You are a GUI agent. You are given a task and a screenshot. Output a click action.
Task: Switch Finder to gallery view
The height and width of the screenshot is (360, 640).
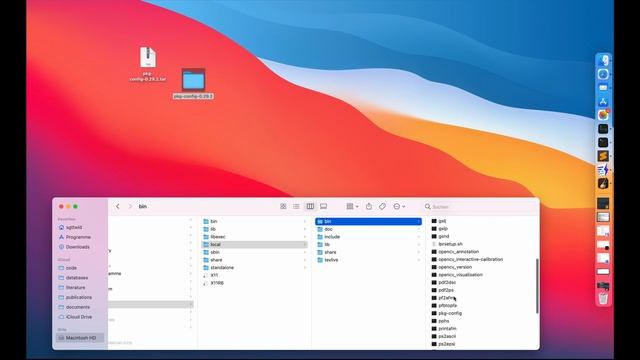[323, 207]
